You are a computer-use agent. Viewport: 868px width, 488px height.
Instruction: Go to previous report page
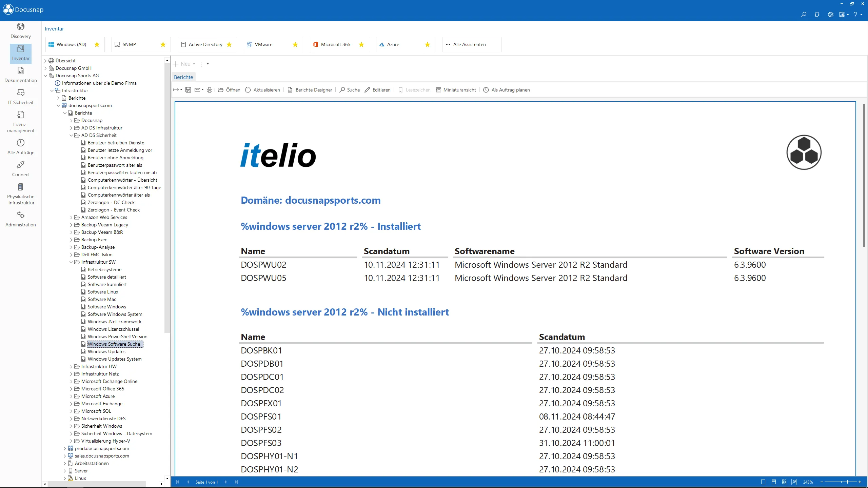click(x=188, y=482)
